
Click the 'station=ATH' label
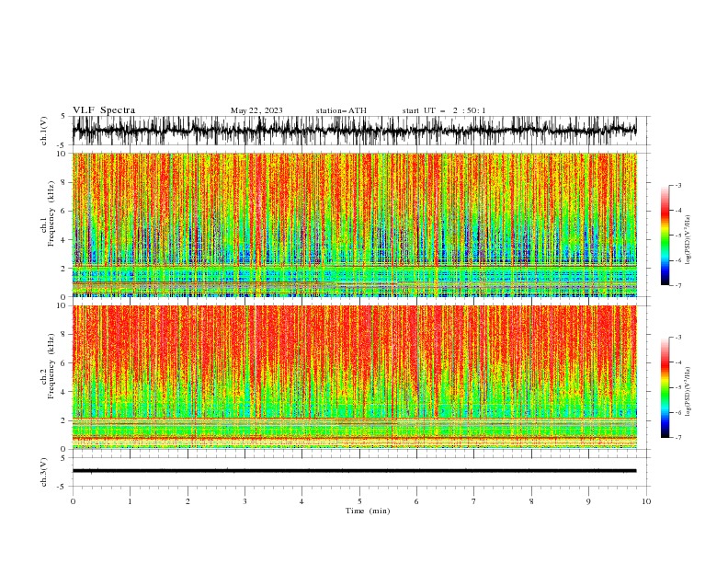click(x=341, y=110)
